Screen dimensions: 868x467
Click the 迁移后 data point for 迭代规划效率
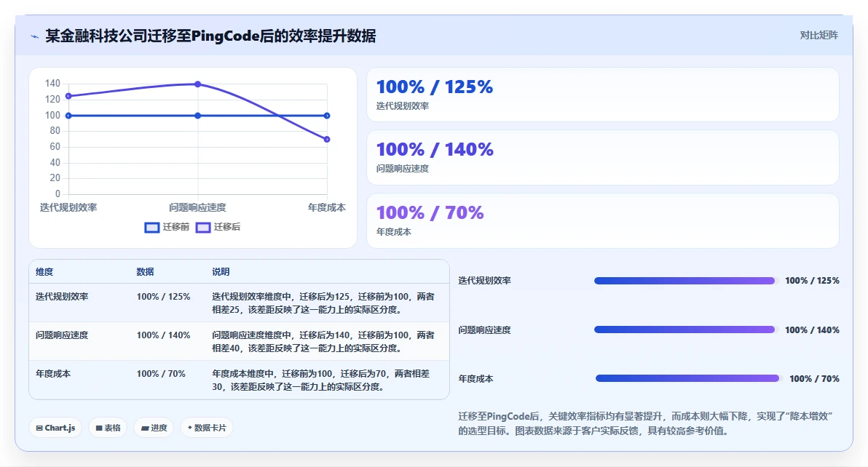point(68,96)
